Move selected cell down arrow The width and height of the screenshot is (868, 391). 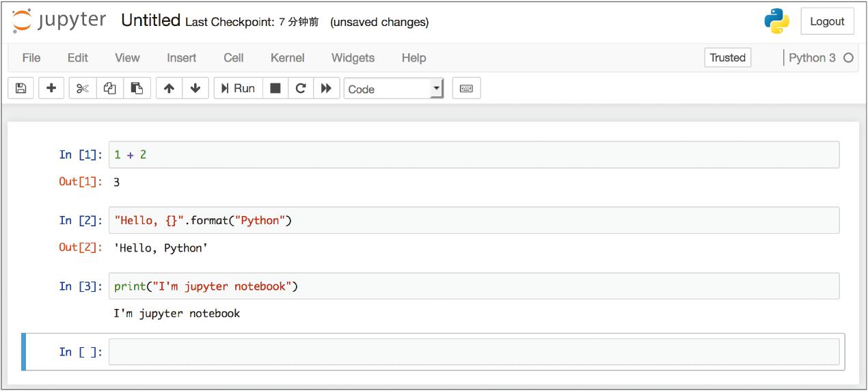(195, 88)
